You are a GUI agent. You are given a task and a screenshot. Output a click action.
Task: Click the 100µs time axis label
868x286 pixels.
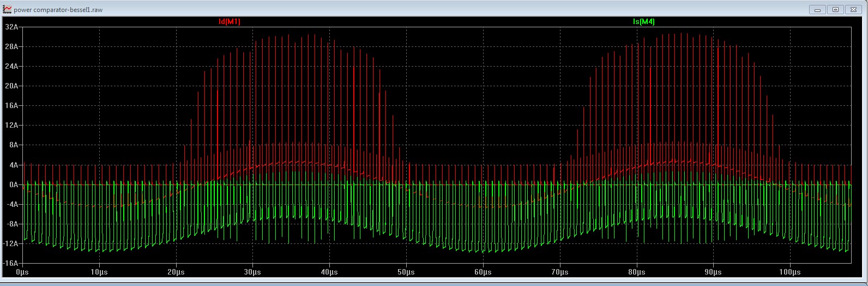(790, 272)
